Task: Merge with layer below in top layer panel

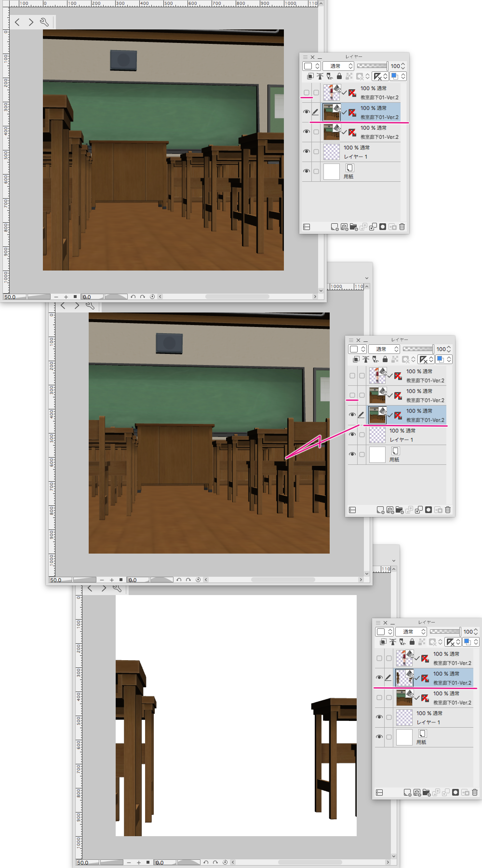Action: click(373, 227)
